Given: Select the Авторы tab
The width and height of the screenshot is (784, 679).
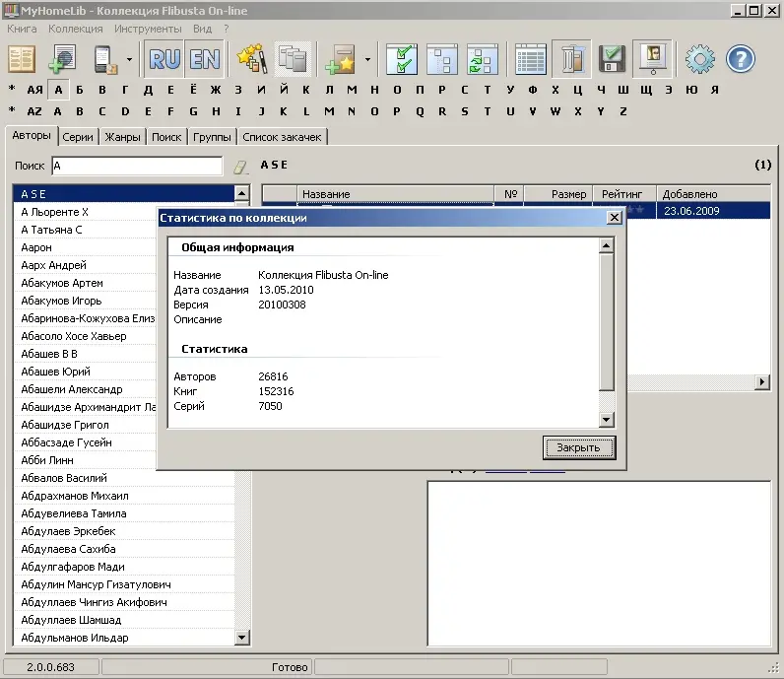Looking at the screenshot, I should pyautogui.click(x=32, y=136).
